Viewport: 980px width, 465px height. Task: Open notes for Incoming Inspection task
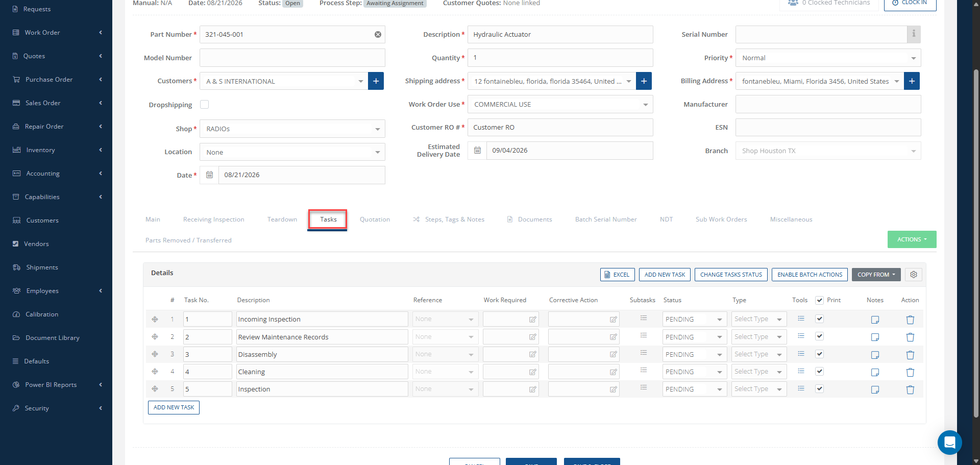pos(875,320)
